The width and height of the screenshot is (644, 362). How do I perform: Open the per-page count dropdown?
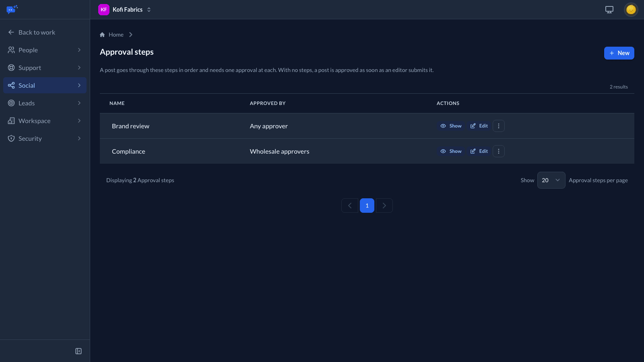coord(551,180)
